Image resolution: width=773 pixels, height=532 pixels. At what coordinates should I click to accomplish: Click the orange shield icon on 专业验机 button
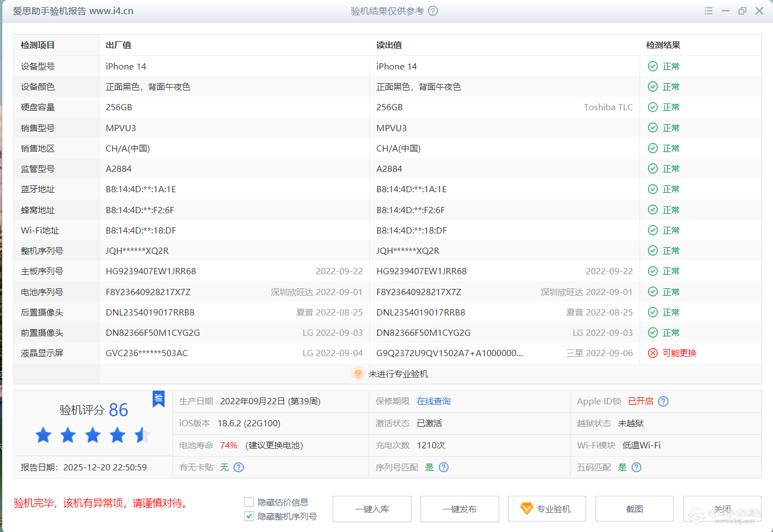526,509
